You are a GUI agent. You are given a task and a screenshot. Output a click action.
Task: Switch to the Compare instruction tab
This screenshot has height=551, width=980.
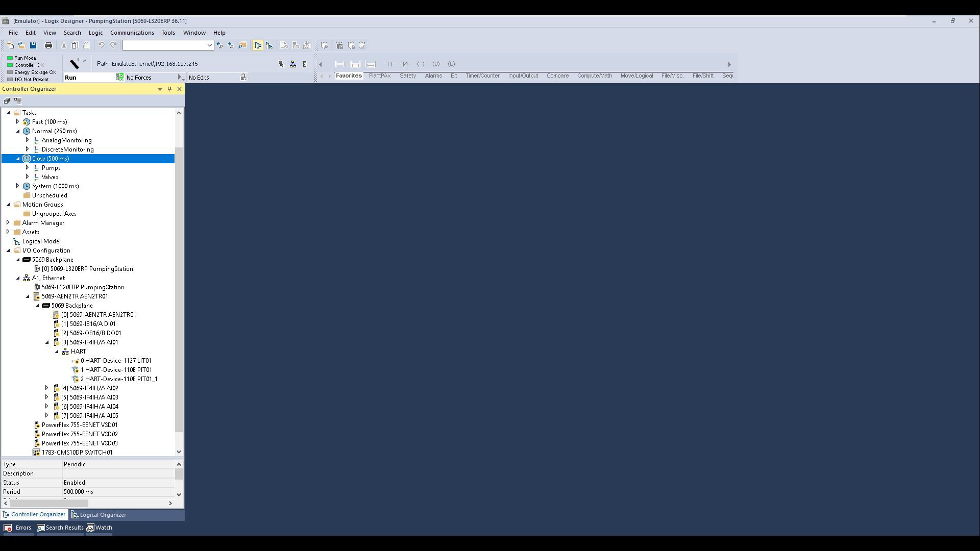click(x=557, y=76)
